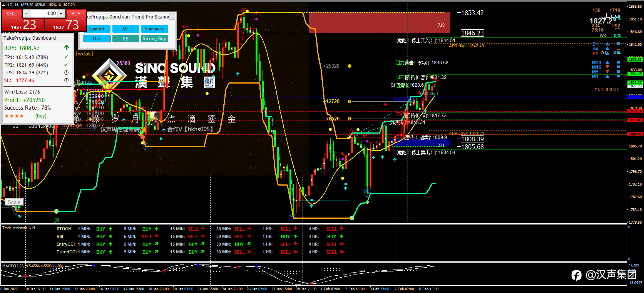Image resolution: width=644 pixels, height=293 pixels.
Task: Click the TP1 green checkmark icon
Action: tap(66, 57)
